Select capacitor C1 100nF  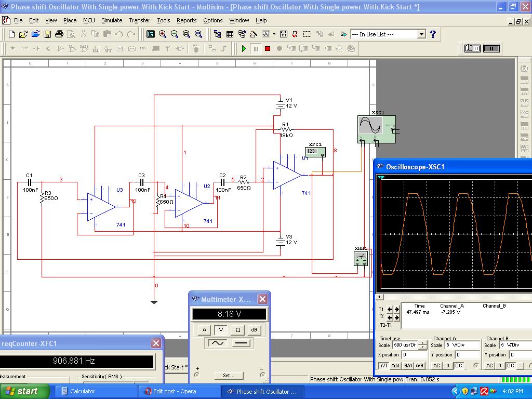click(30, 182)
